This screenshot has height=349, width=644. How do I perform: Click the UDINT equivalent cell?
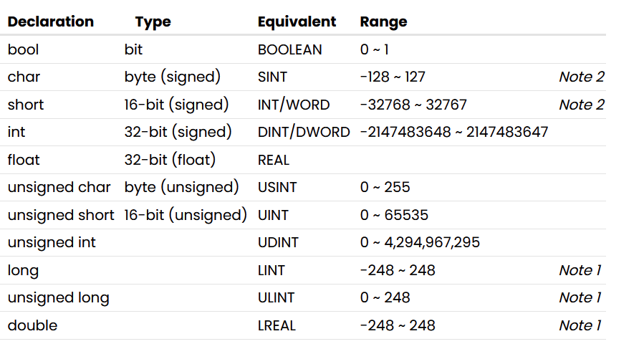point(278,242)
